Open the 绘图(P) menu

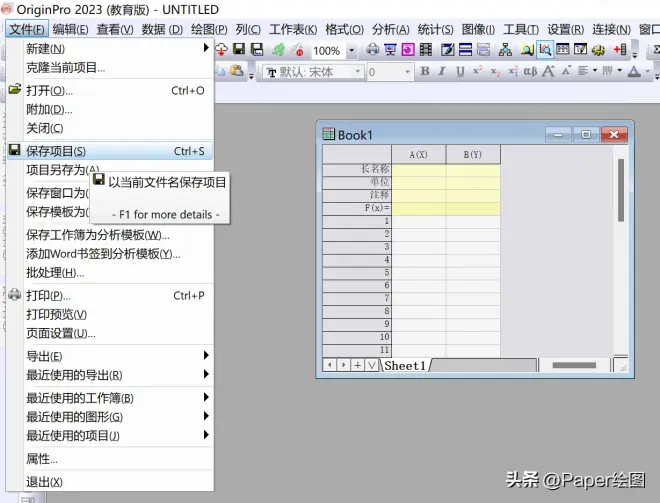pos(209,29)
